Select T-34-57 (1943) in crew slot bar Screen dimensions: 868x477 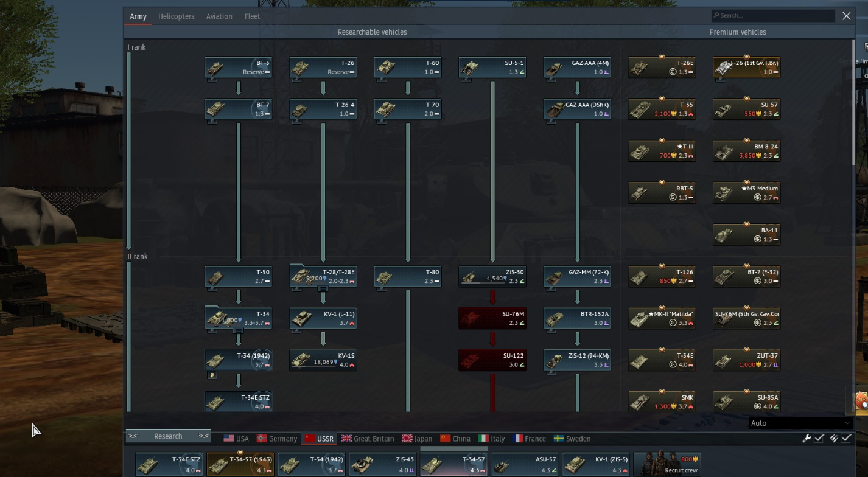pos(240,464)
